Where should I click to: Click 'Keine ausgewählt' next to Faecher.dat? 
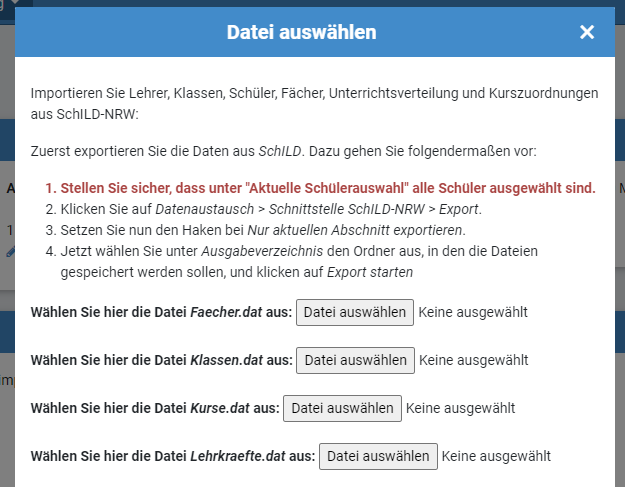[473, 312]
